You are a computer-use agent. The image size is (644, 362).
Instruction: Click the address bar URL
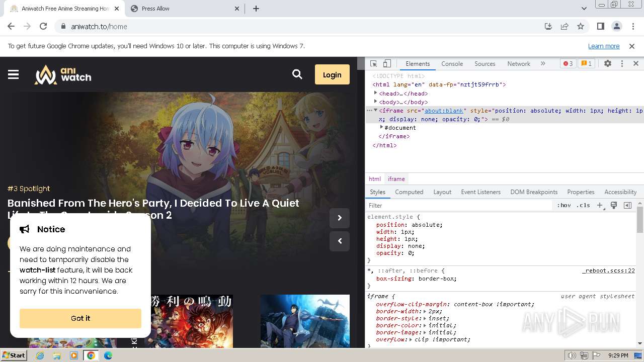coord(99,27)
